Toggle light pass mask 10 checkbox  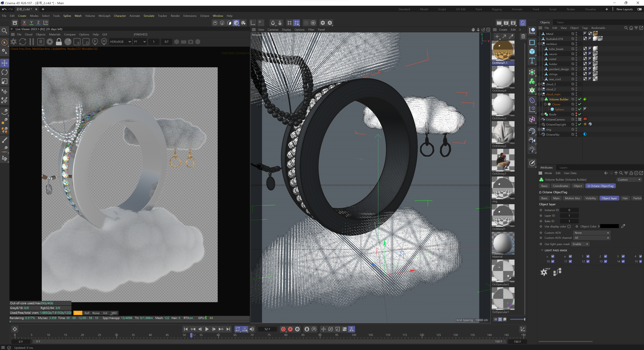(553, 261)
